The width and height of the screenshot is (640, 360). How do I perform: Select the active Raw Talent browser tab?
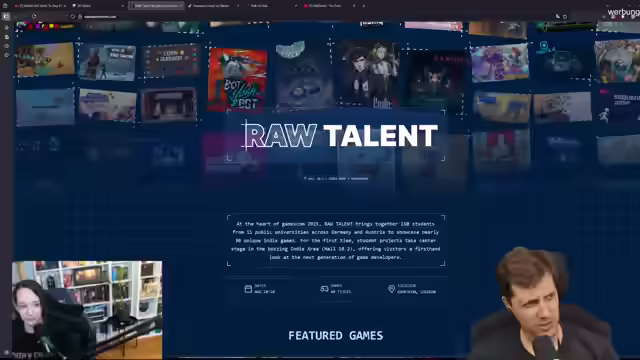click(x=156, y=6)
